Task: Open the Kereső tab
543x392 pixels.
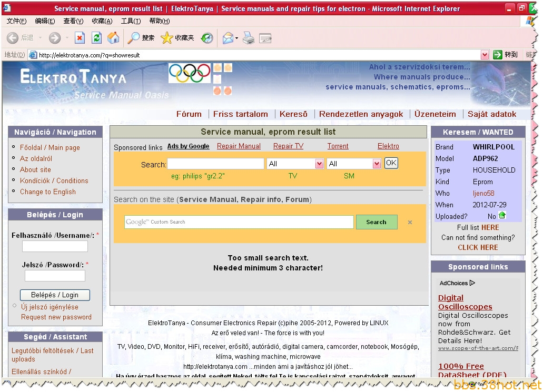Action: click(x=293, y=114)
